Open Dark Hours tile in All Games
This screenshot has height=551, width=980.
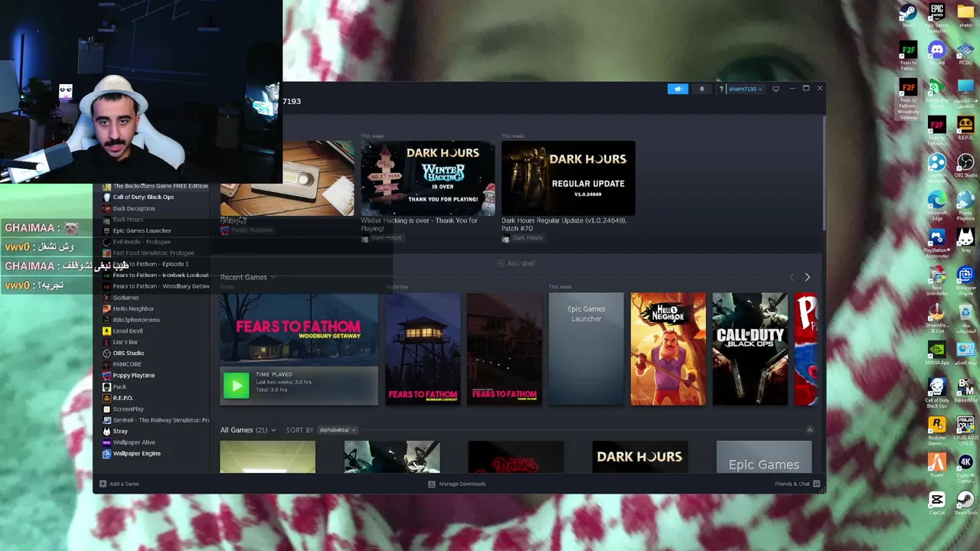640,457
